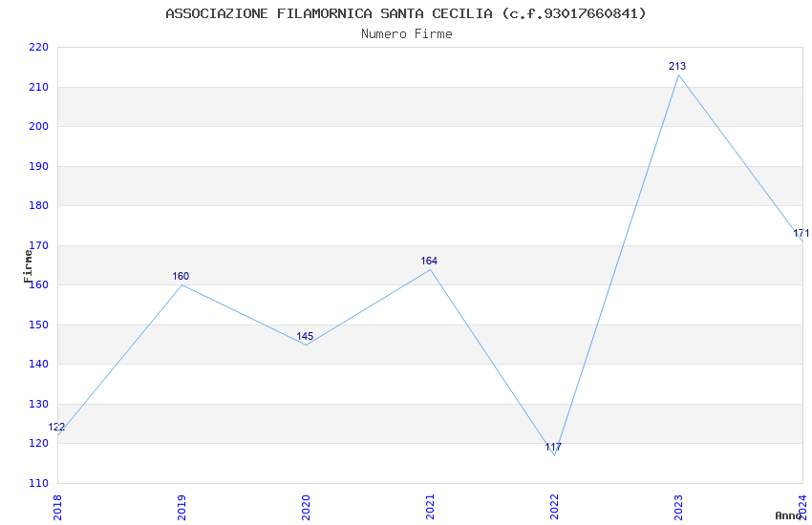Click the y-axis value 170

click(x=39, y=245)
